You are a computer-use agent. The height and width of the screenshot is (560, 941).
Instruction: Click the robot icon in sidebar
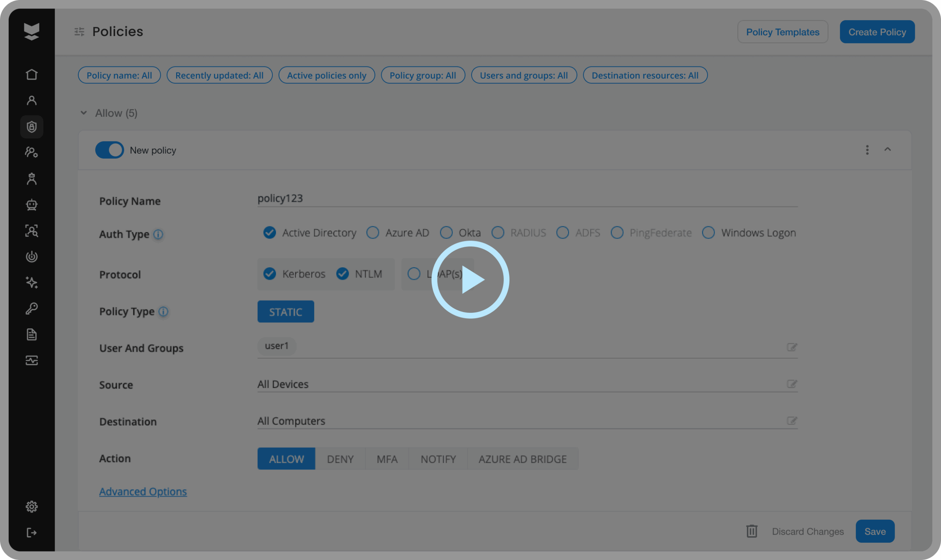32,205
